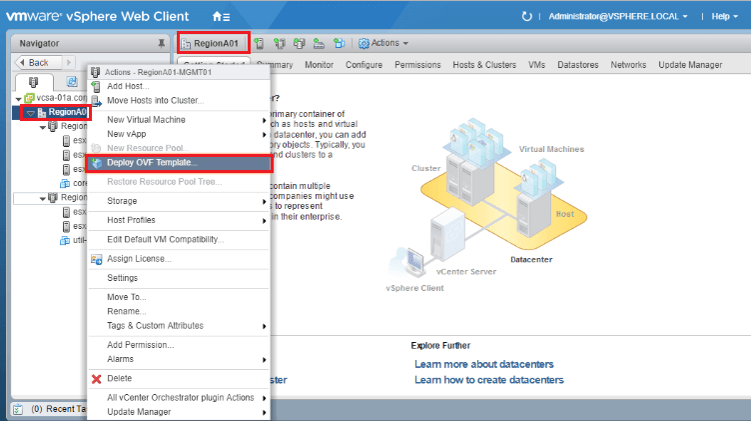This screenshot has width=751, height=421.
Task: Click the Recent Tasks panel icon
Action: (x=18, y=409)
